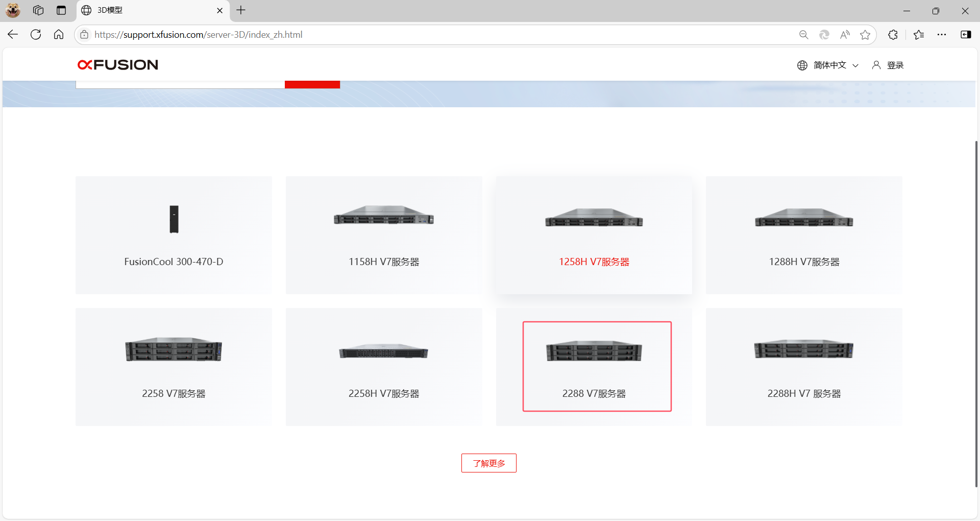Click the 了解更多 button
This screenshot has height=521, width=980.
tap(489, 463)
